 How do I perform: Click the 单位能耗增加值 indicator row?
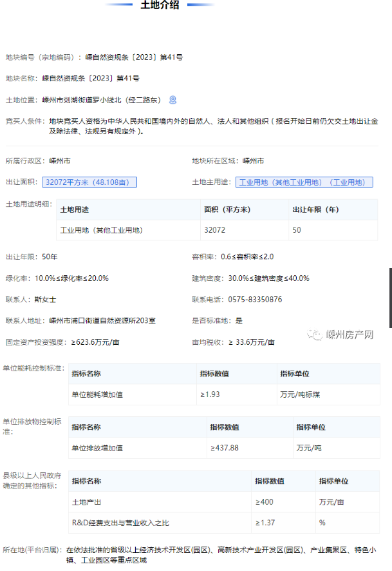[x=97, y=394]
